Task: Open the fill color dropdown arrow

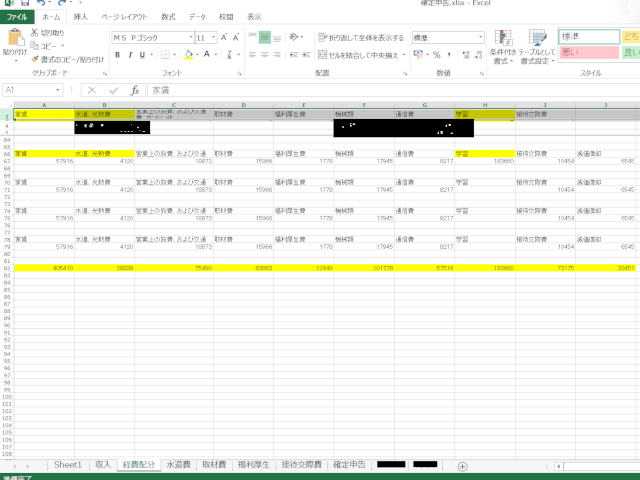Action: [197, 55]
